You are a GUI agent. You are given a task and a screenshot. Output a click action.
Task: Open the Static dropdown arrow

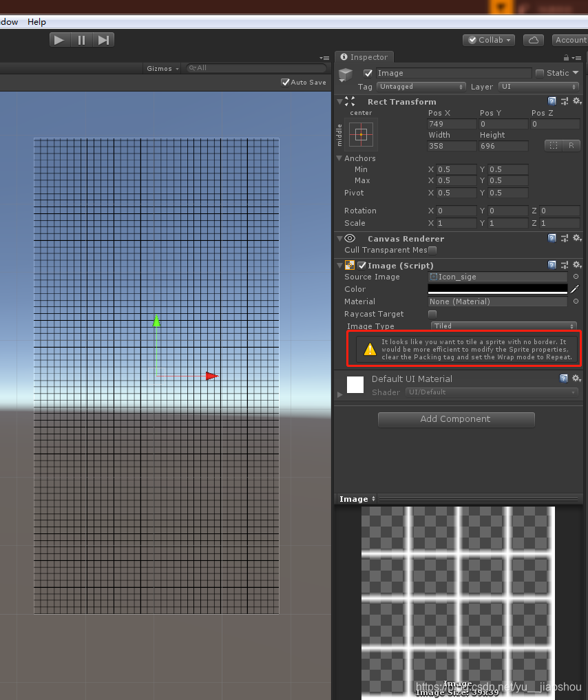tap(576, 73)
